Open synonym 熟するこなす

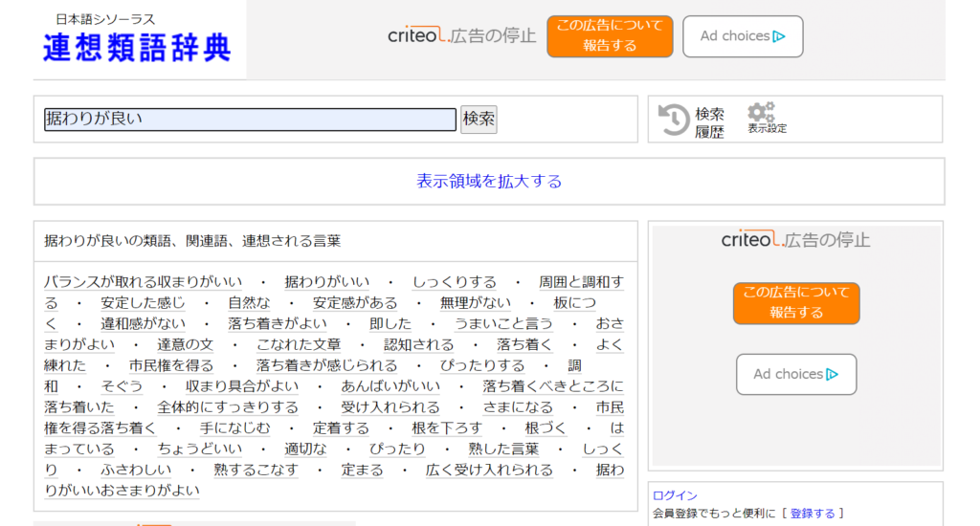coord(256,470)
